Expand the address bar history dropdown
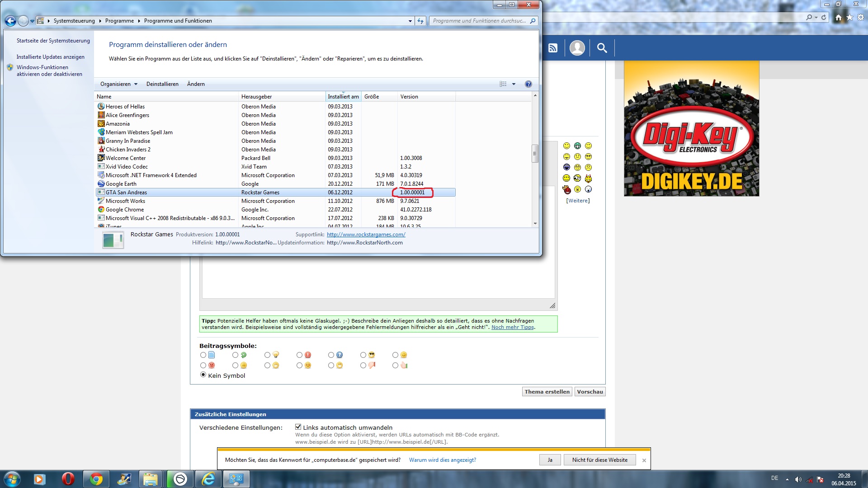The height and width of the screenshot is (488, 868). click(x=410, y=21)
